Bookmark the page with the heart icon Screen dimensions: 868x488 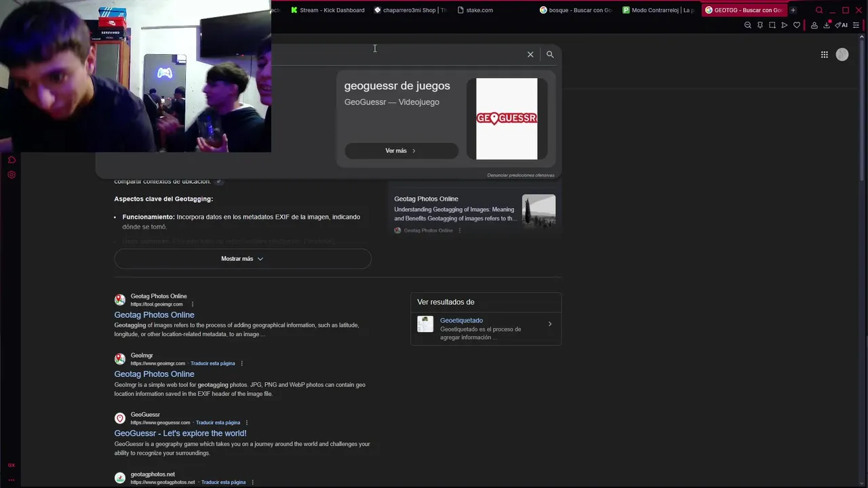(797, 25)
